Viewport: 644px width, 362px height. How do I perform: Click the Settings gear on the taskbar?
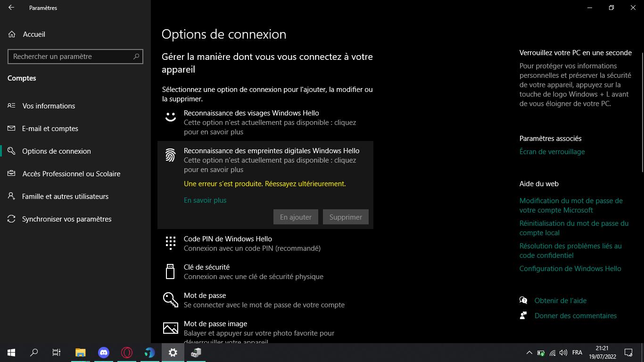click(173, 353)
